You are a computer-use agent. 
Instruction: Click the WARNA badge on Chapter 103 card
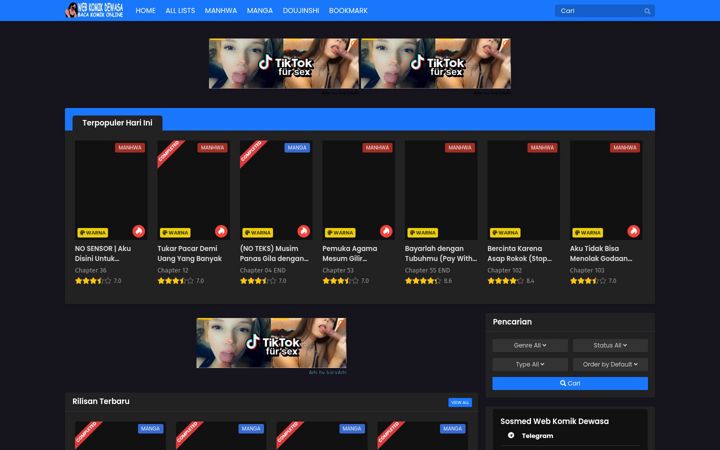click(588, 233)
